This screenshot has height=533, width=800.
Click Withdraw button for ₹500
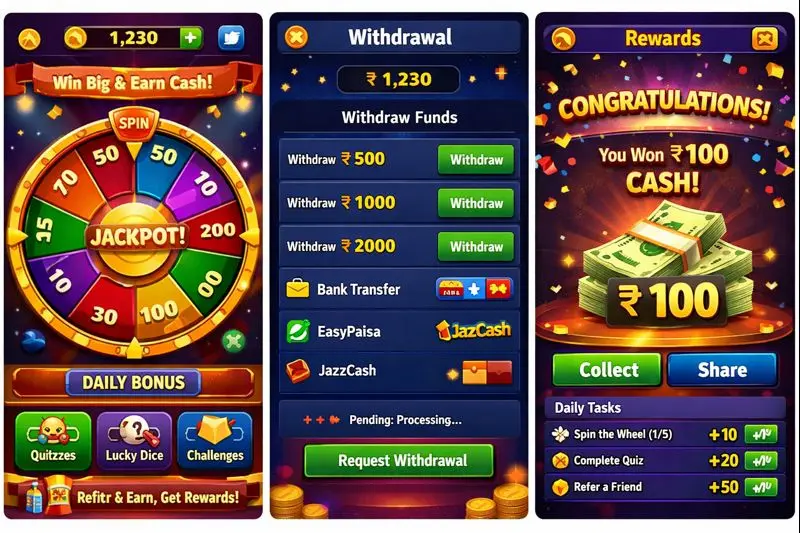476,160
